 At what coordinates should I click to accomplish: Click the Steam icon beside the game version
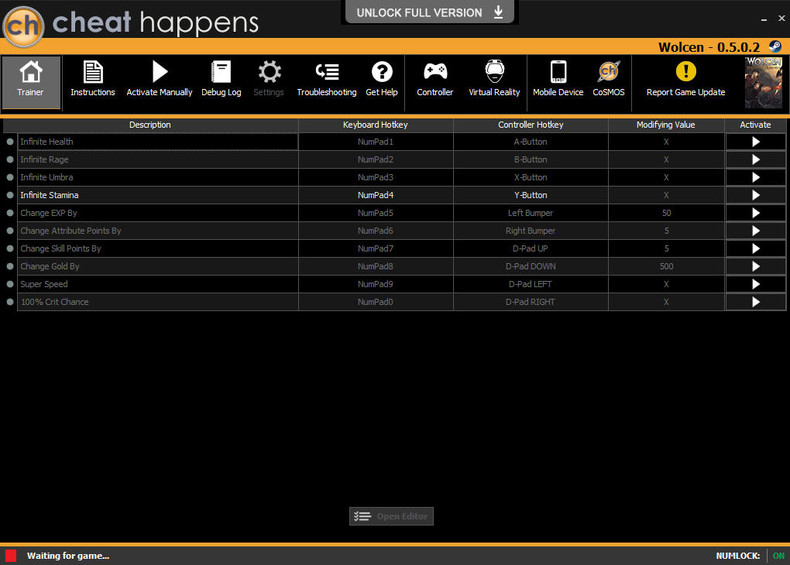775,47
